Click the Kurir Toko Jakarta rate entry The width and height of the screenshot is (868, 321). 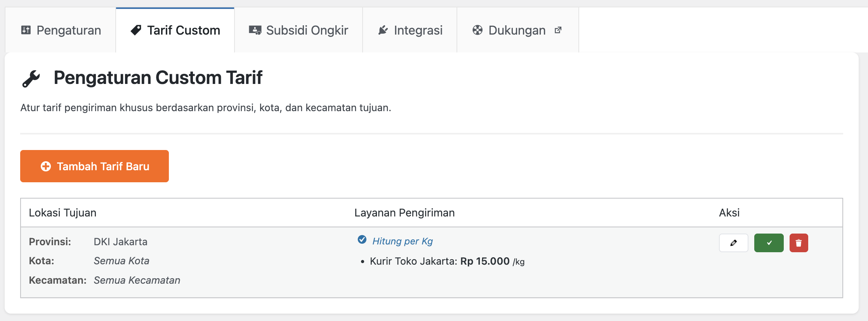click(x=446, y=261)
